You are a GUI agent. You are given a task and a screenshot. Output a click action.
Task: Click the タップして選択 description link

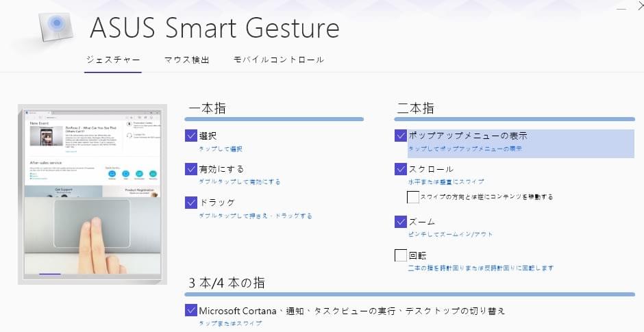coord(221,149)
